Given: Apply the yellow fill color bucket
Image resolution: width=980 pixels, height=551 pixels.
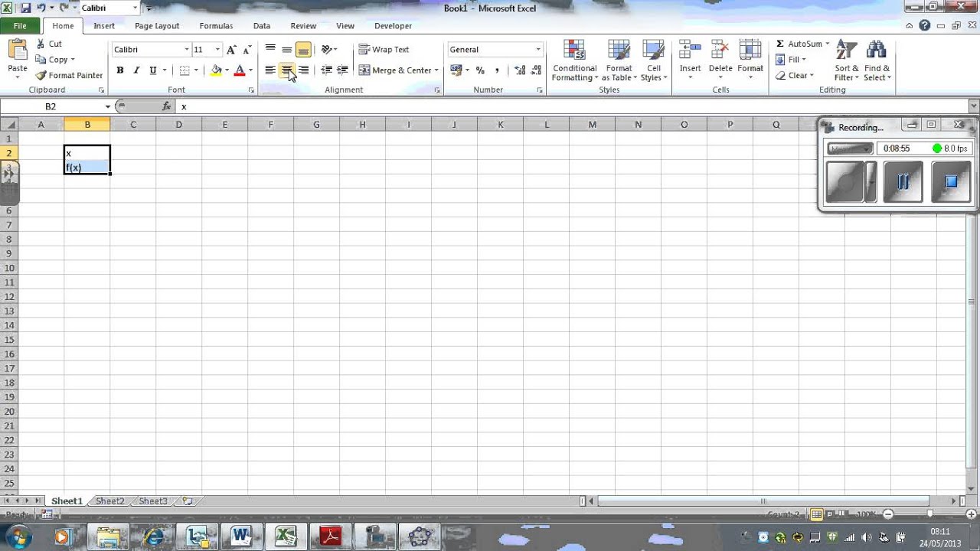Looking at the screenshot, I should pos(216,70).
